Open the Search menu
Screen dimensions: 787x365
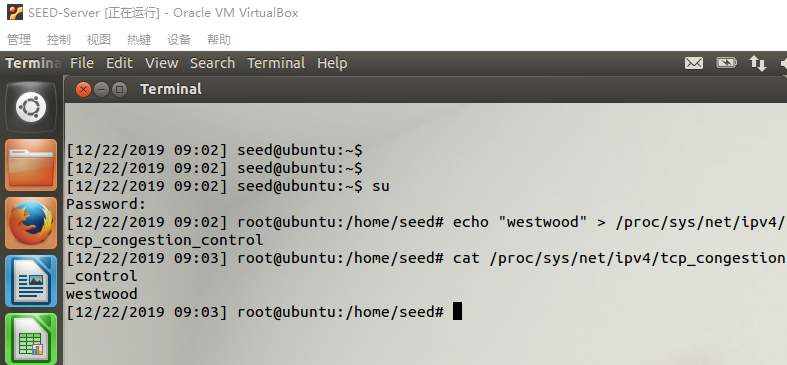(x=212, y=63)
